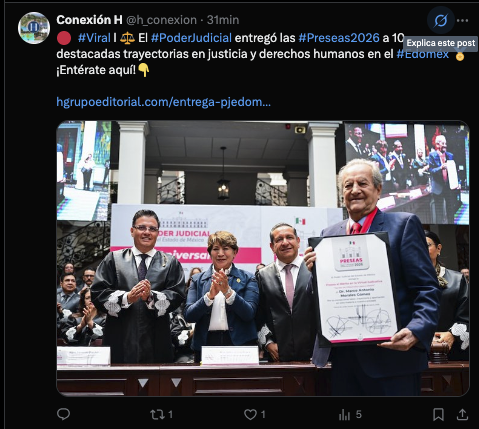Reply to the post with comment icon
The width and height of the screenshot is (479, 429).
(63, 414)
